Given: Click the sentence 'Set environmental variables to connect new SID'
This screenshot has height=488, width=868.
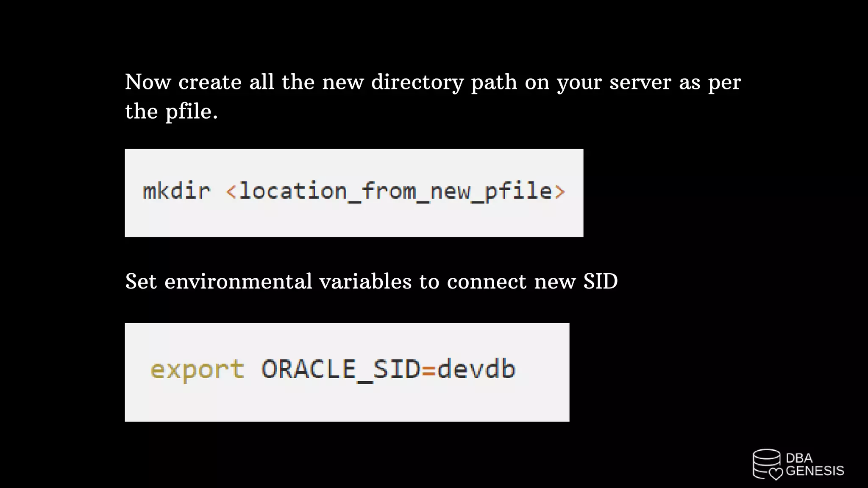Looking at the screenshot, I should (x=371, y=281).
